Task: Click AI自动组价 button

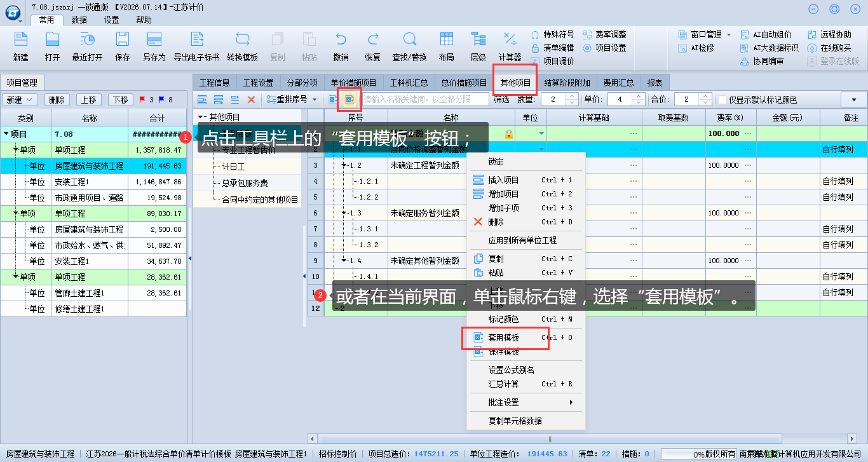Action: tap(766, 34)
